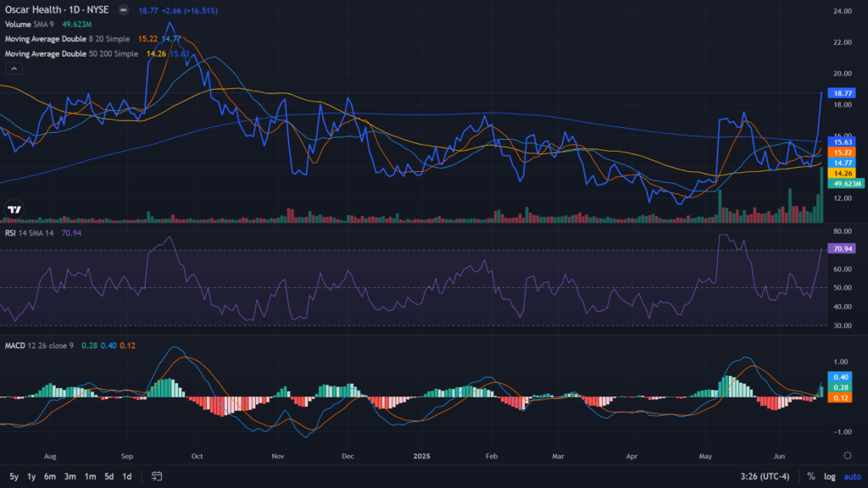Click the Oct label on time axis
Screen dimensions: 868x488
coord(197,457)
